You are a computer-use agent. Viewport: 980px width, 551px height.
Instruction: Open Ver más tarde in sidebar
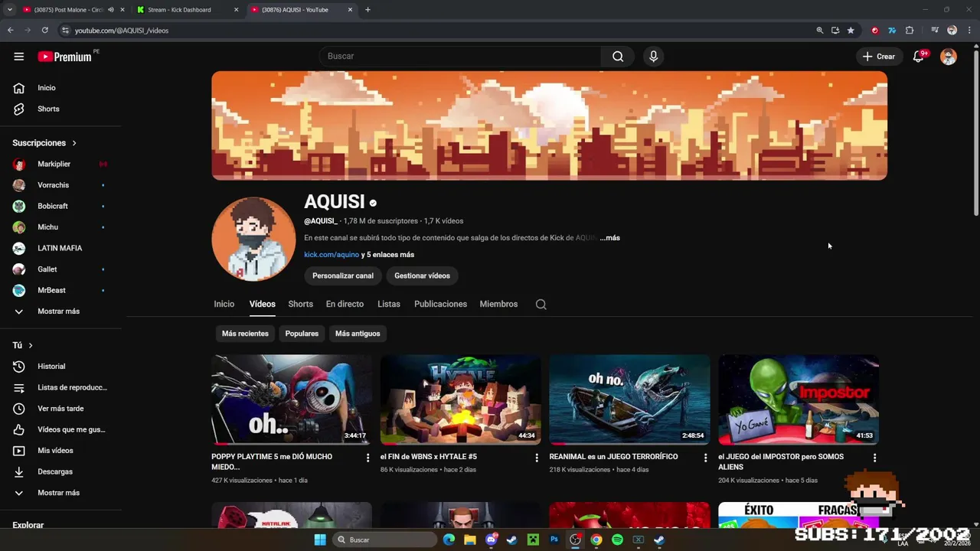(60, 409)
